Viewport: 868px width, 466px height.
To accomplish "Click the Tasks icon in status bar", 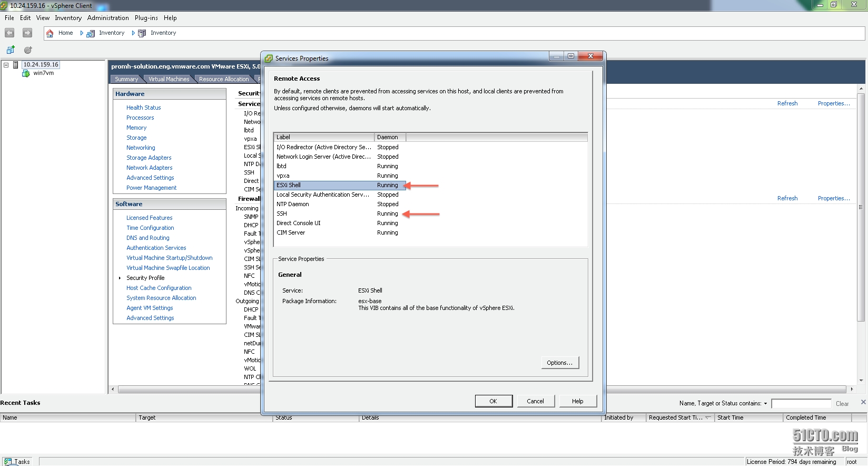I will pos(8,462).
